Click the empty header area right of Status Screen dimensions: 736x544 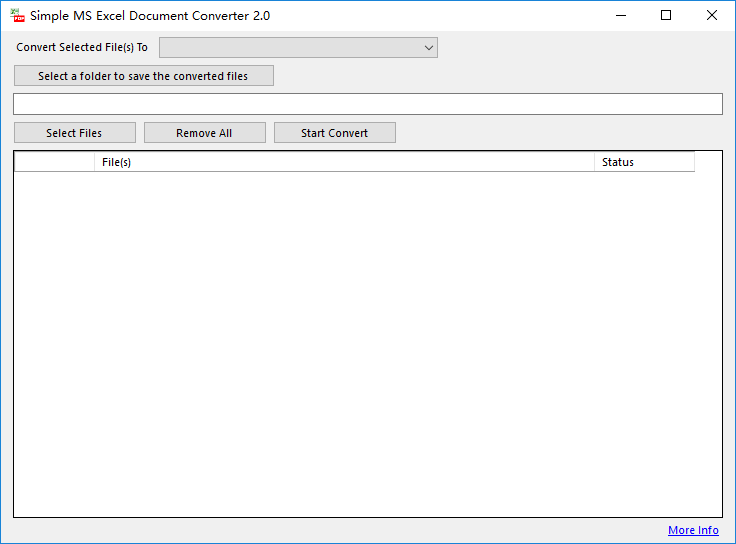tap(708, 162)
